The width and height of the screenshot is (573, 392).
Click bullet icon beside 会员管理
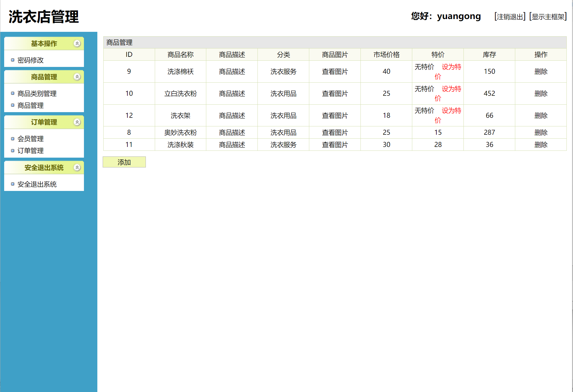(13, 139)
